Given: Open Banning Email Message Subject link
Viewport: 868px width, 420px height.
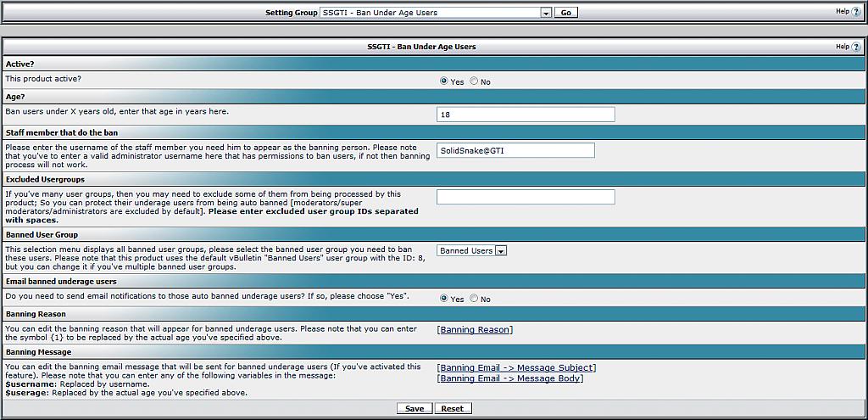Looking at the screenshot, I should tap(516, 367).
